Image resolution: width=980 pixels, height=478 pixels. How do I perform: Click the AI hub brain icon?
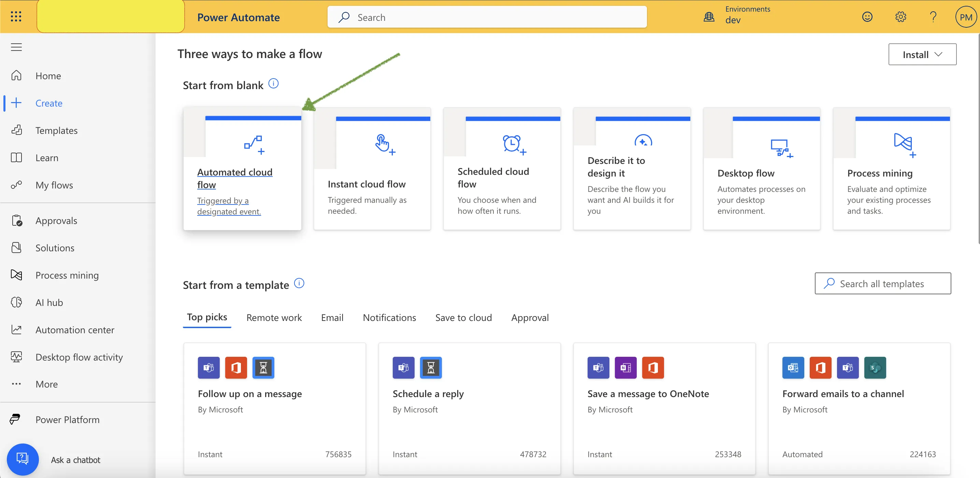coord(16,302)
